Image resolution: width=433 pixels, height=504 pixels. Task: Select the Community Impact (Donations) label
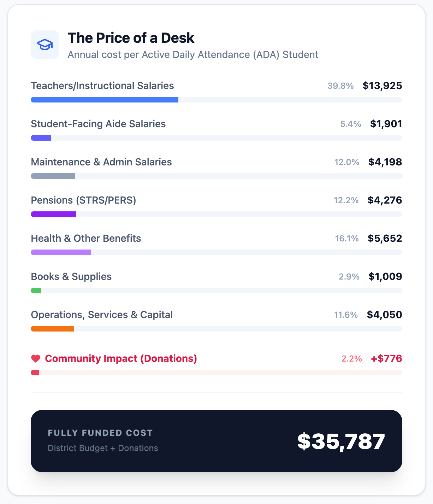121,358
